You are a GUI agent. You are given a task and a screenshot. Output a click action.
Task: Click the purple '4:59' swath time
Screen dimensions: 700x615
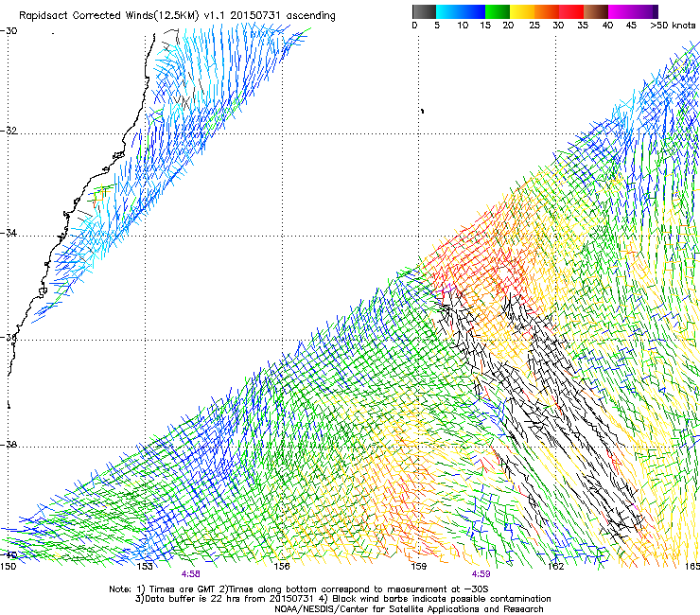481,574
